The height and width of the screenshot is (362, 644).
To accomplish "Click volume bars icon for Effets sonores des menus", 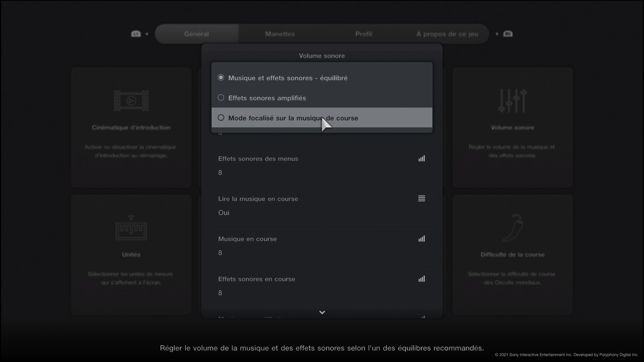I will 422,159.
